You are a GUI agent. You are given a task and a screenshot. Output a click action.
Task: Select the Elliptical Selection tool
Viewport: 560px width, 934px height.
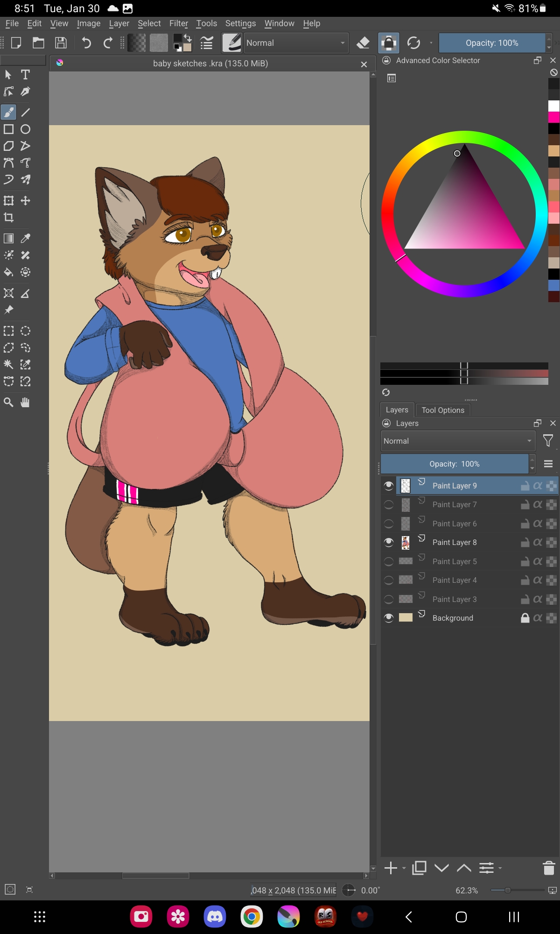click(x=26, y=331)
